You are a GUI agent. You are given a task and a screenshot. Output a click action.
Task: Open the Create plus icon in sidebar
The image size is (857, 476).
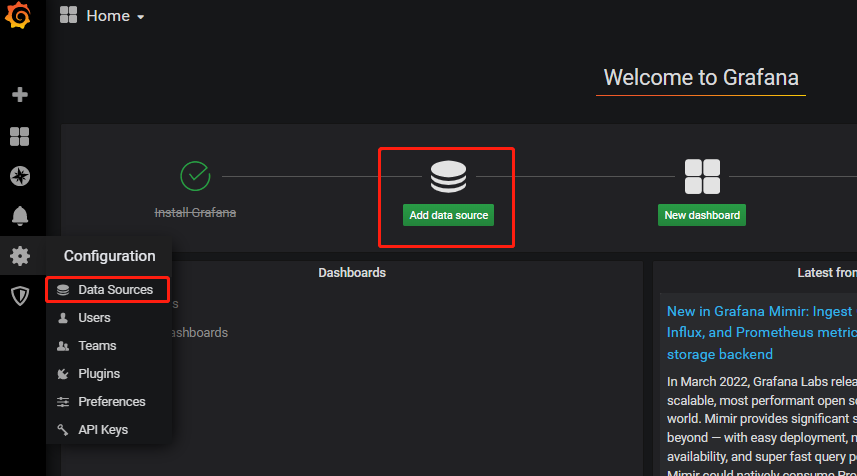(x=20, y=95)
